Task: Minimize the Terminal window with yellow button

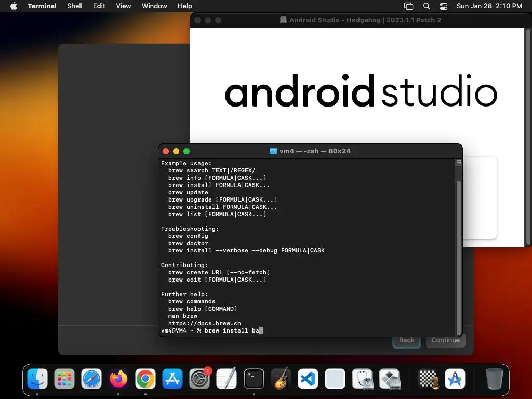Action: [x=176, y=151]
